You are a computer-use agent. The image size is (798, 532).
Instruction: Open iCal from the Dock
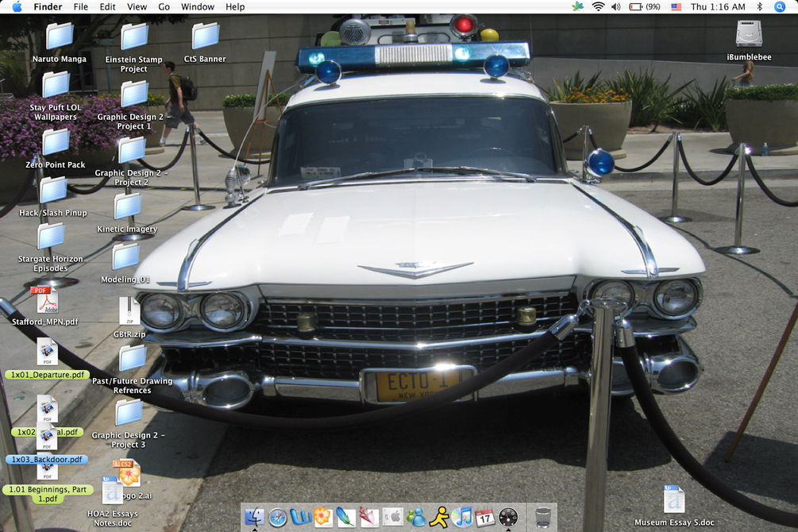(484, 517)
